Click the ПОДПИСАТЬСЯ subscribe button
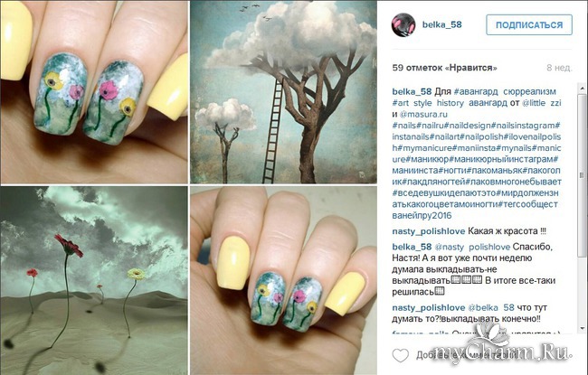This screenshot has width=588, height=375. 529,24
